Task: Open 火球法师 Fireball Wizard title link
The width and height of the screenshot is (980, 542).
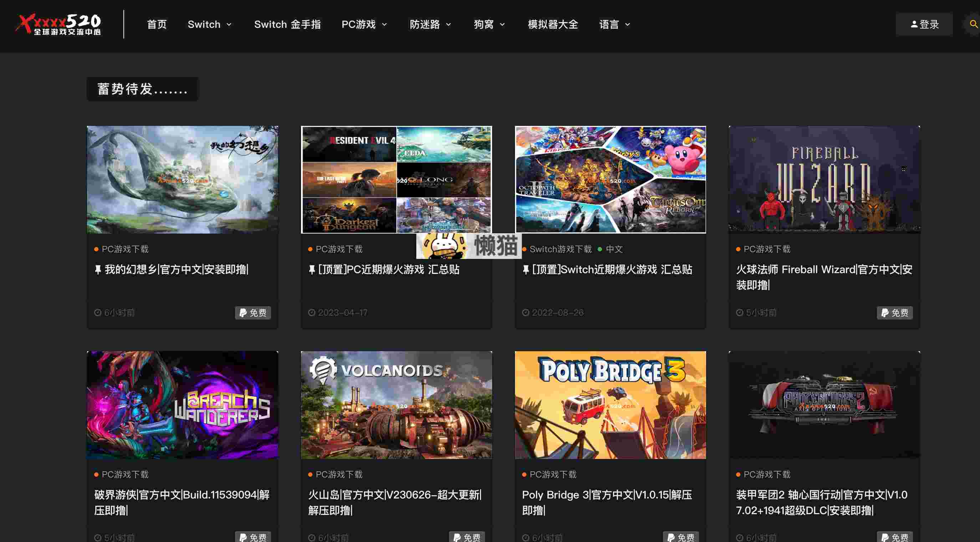Action: (x=824, y=277)
